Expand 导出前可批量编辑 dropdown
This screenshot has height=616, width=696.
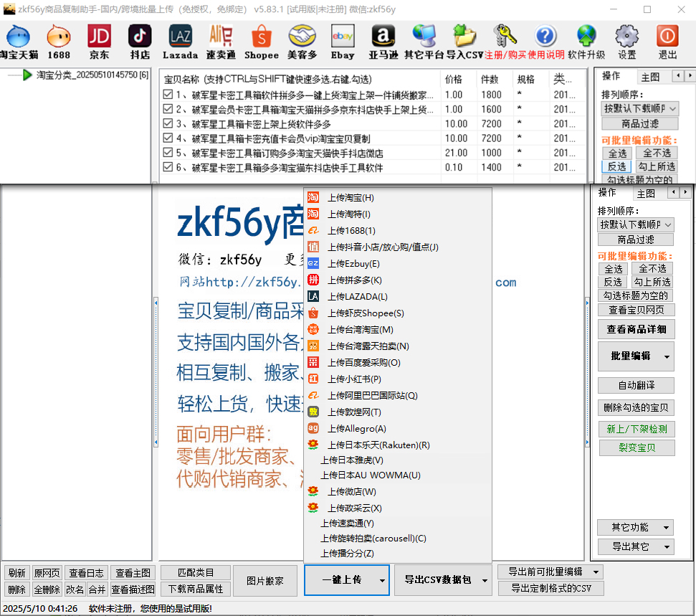550,572
